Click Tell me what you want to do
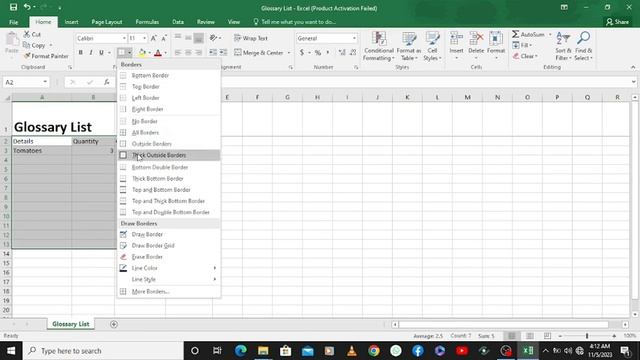 (x=294, y=22)
